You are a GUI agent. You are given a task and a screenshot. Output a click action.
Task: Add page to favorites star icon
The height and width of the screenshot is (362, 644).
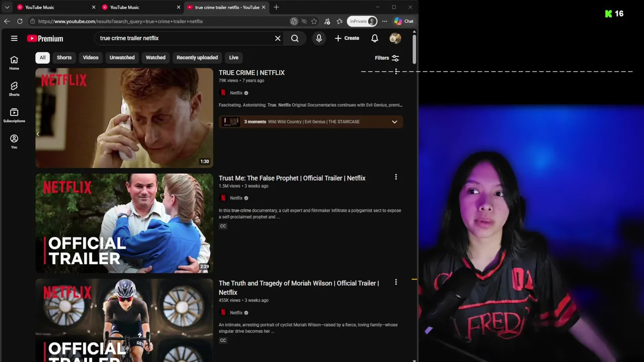(314, 21)
